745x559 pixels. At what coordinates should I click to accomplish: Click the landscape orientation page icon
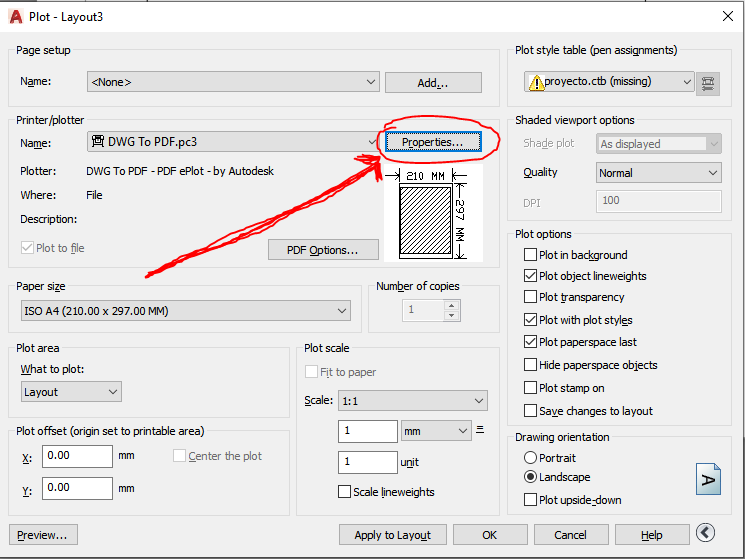pyautogui.click(x=708, y=480)
